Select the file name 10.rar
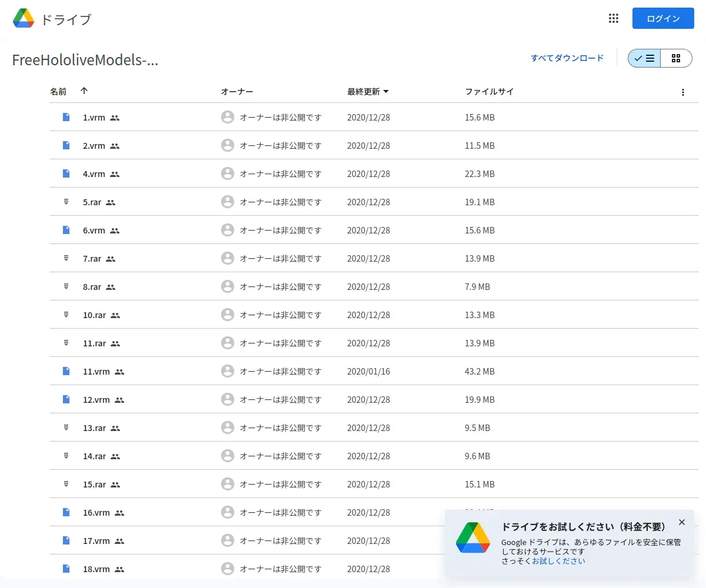Image resolution: width=706 pixels, height=588 pixels. tap(95, 315)
